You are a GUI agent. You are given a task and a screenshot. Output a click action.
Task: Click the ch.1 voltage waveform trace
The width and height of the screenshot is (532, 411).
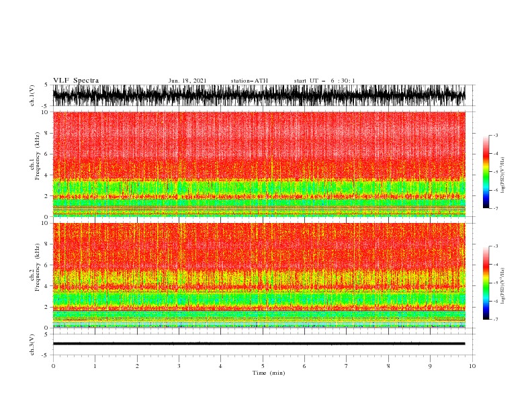coord(259,95)
